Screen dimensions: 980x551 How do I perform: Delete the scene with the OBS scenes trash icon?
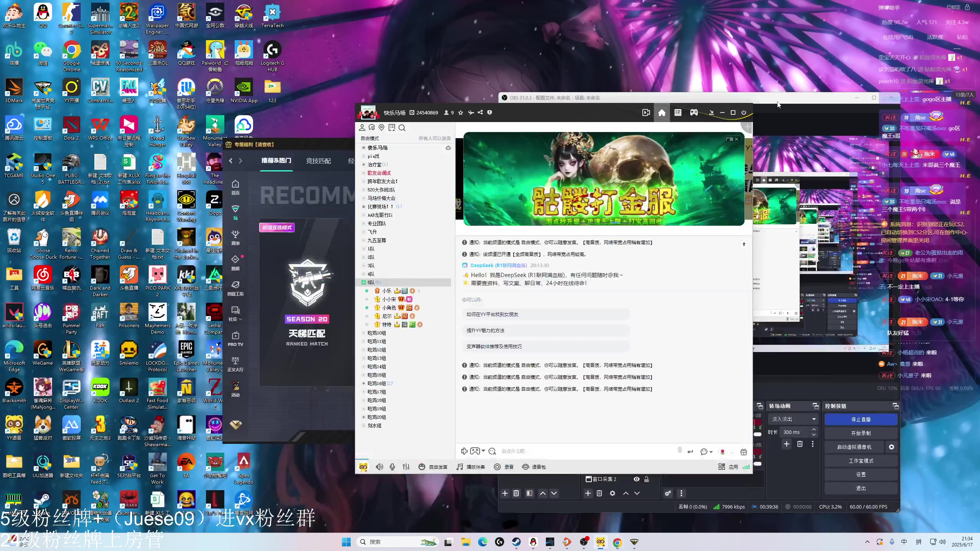516,493
